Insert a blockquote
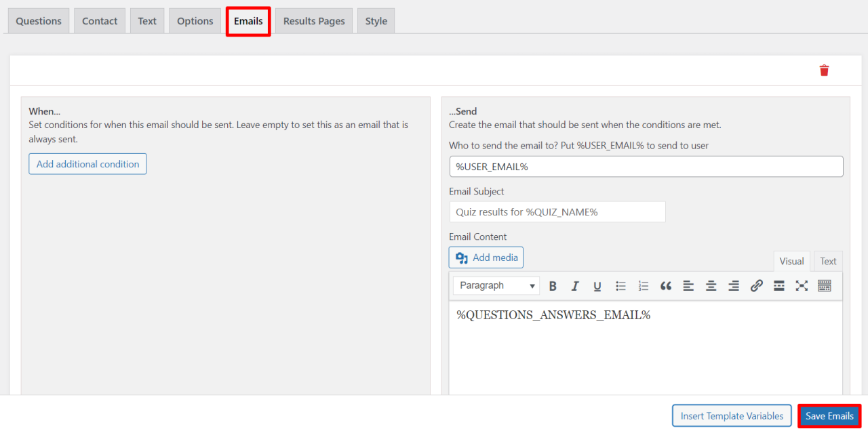Image resolution: width=868 pixels, height=431 pixels. (x=666, y=286)
